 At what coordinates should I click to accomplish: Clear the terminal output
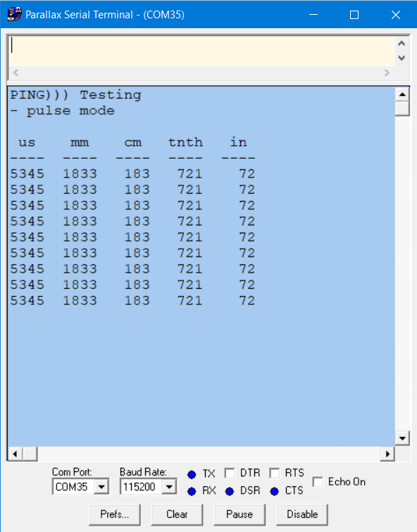pos(177,514)
